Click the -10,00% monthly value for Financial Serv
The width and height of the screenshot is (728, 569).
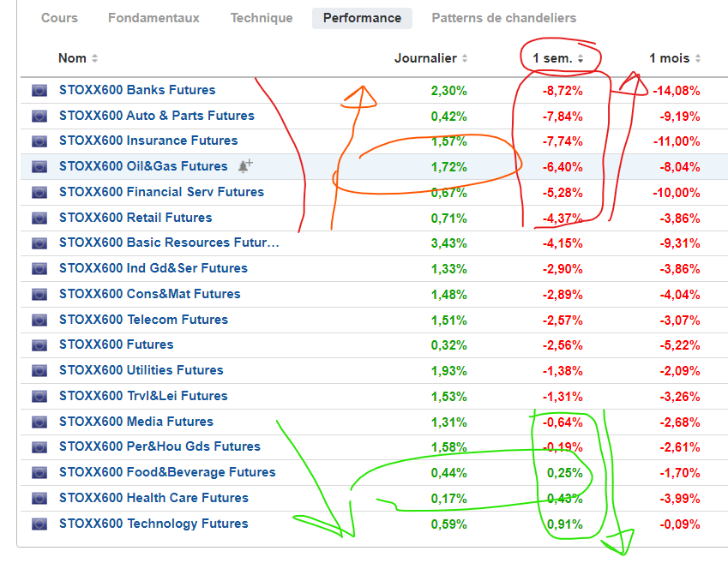pos(677,193)
